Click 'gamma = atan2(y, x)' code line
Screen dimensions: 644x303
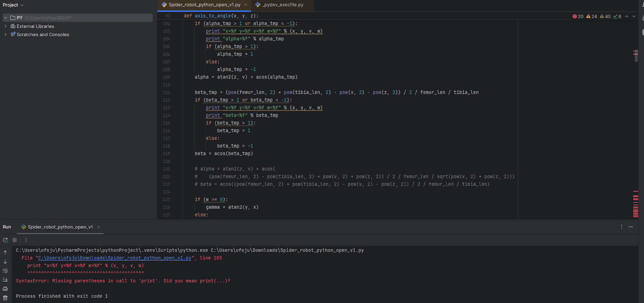[232, 207]
